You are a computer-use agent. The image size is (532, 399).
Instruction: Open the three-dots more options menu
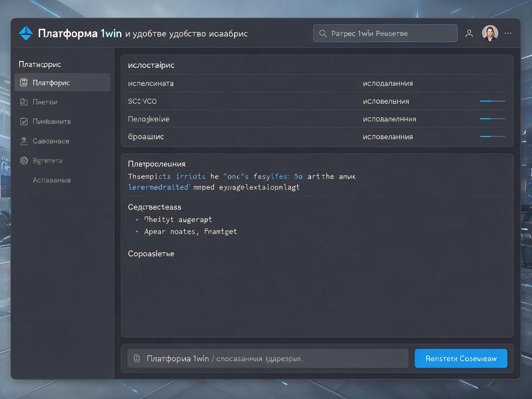[508, 33]
